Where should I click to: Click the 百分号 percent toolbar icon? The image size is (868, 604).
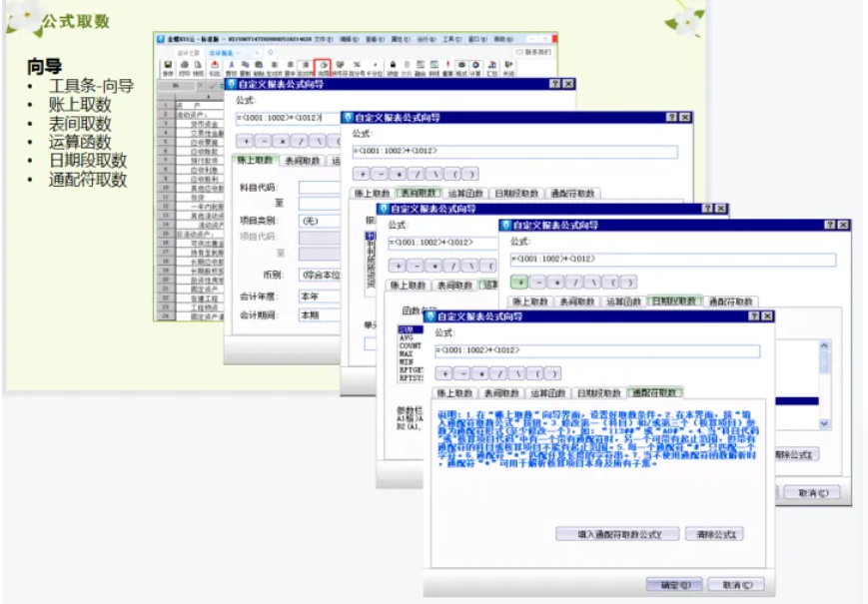point(356,69)
